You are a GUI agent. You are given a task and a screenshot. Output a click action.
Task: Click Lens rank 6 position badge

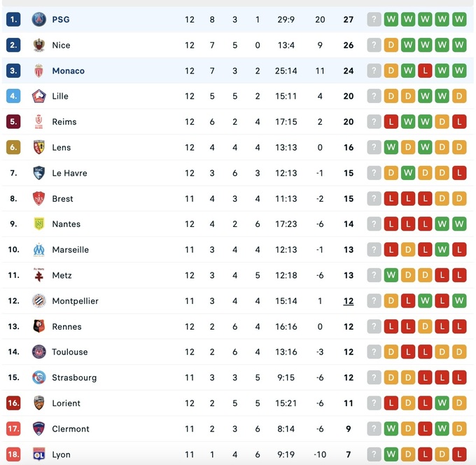pyautogui.click(x=13, y=148)
